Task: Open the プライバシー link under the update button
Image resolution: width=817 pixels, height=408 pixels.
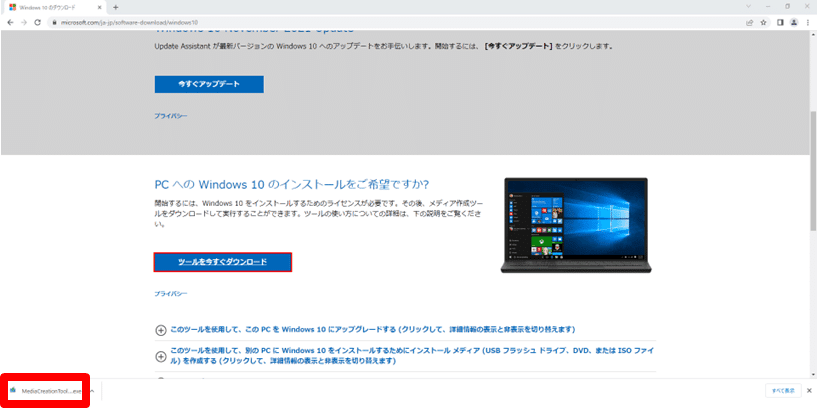Action: click(x=170, y=116)
